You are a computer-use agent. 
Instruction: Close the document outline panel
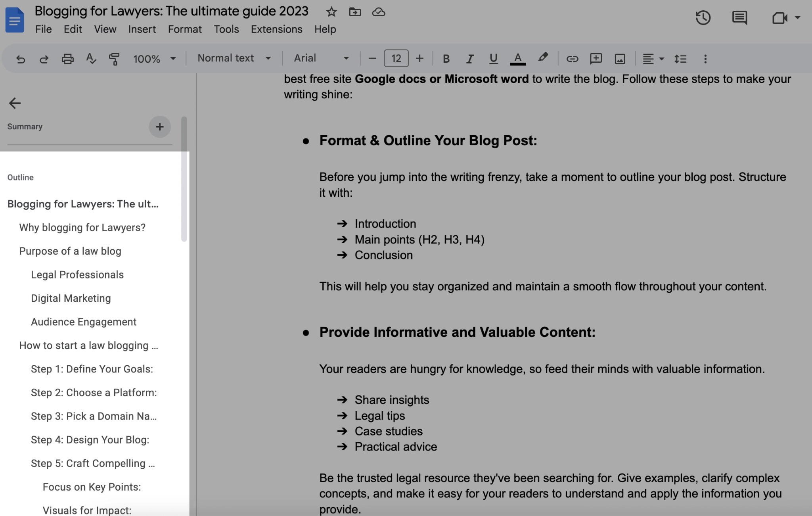(15, 103)
